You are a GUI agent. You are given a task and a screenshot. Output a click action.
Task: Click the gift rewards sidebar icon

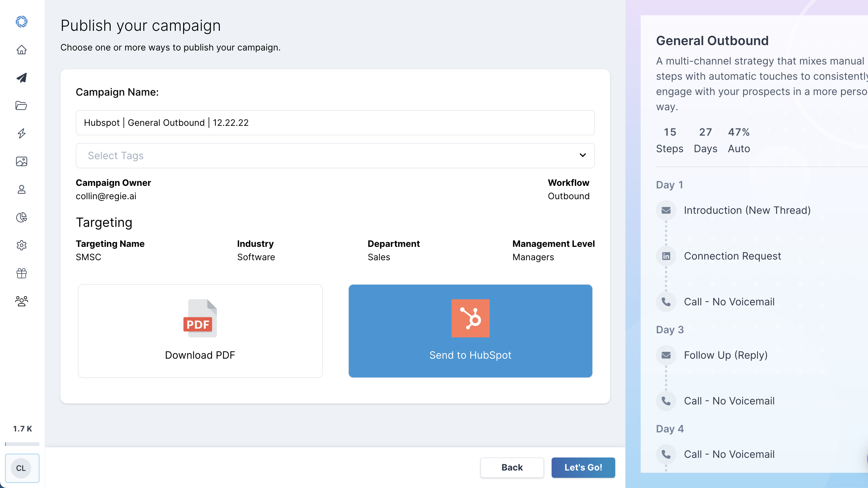(x=22, y=273)
